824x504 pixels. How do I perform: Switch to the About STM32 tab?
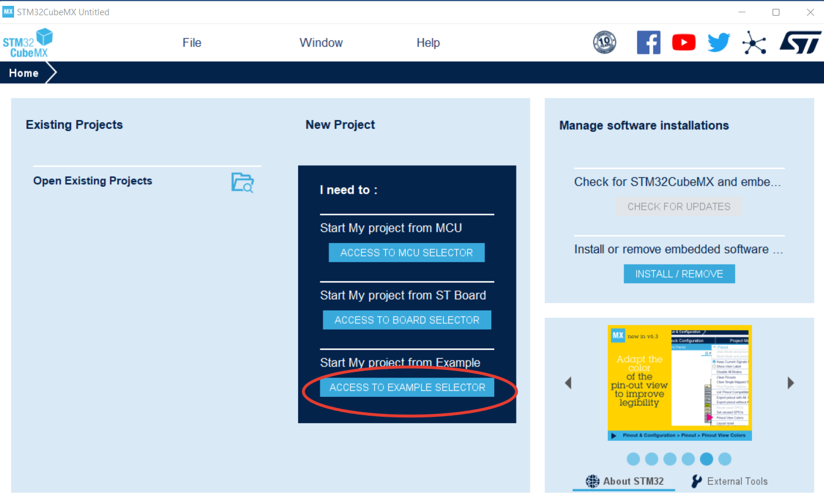click(x=624, y=481)
